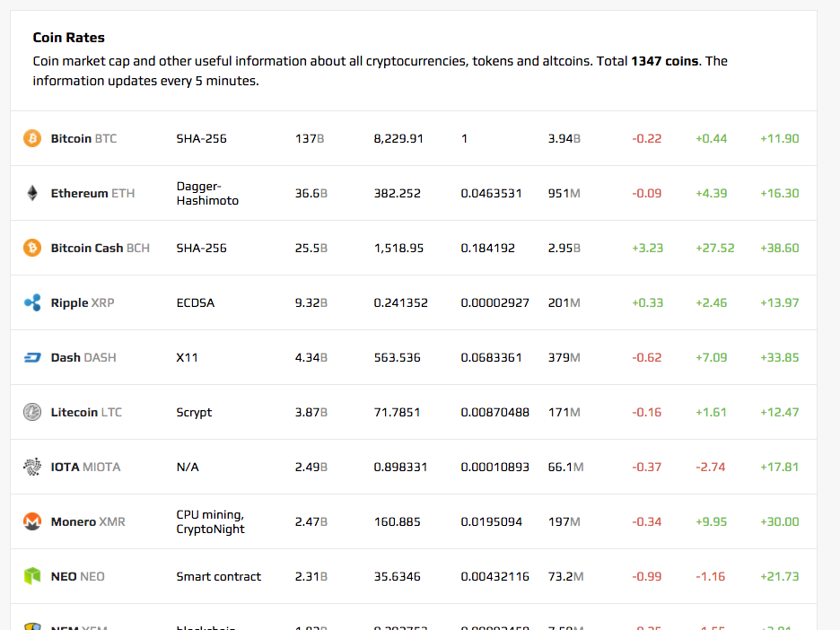This screenshot has height=630, width=840.
Task: Click Dash price 563.536
Action: point(398,357)
